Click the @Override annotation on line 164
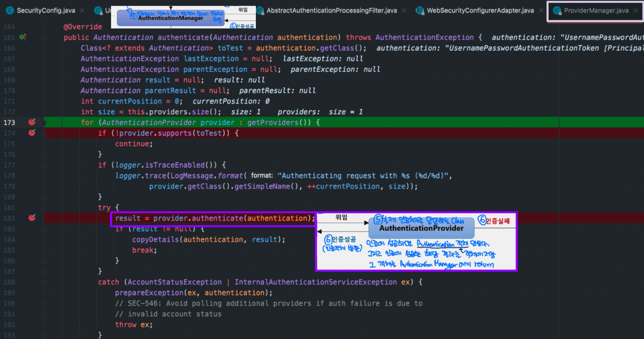The height and width of the screenshot is (339, 644). [x=83, y=27]
